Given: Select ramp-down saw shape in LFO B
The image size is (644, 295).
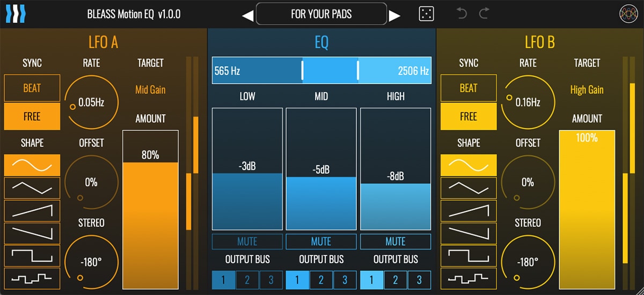Looking at the screenshot, I should 469,233.
